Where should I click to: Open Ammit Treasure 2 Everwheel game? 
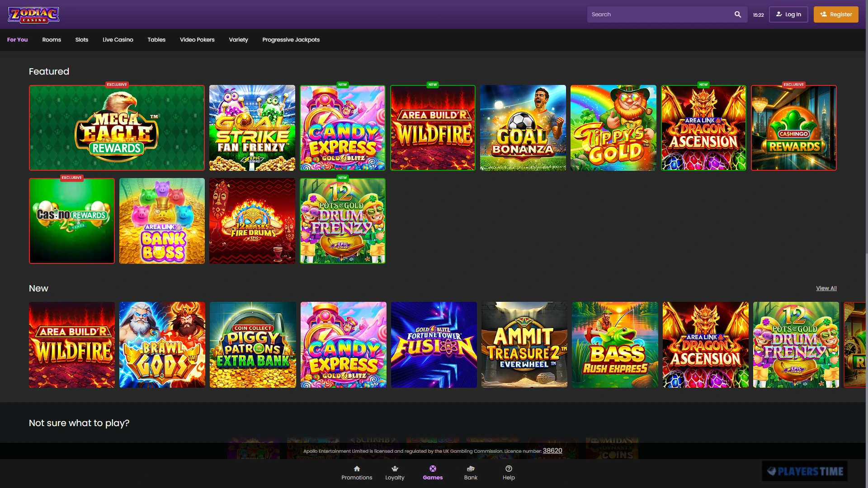tap(524, 345)
